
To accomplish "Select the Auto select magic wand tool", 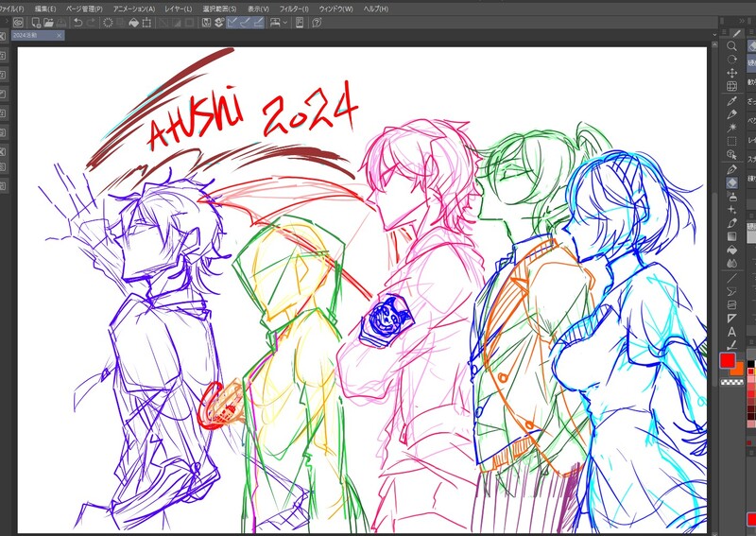I will pos(731,128).
